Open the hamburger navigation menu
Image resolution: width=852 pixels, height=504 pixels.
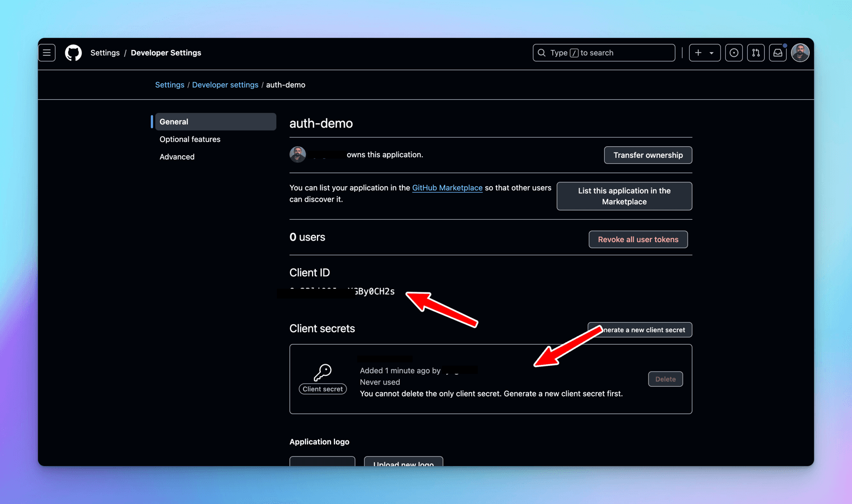[47, 53]
